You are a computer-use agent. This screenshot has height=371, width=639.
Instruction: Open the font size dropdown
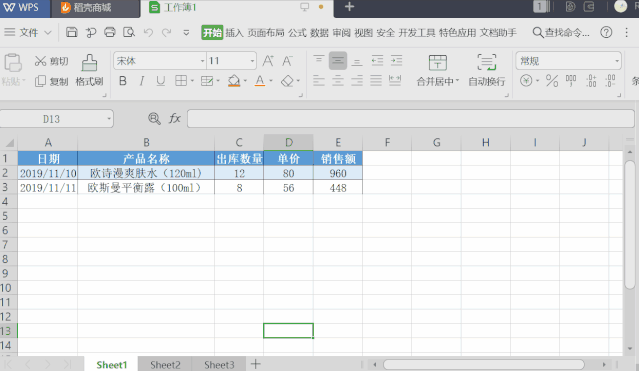click(x=252, y=61)
